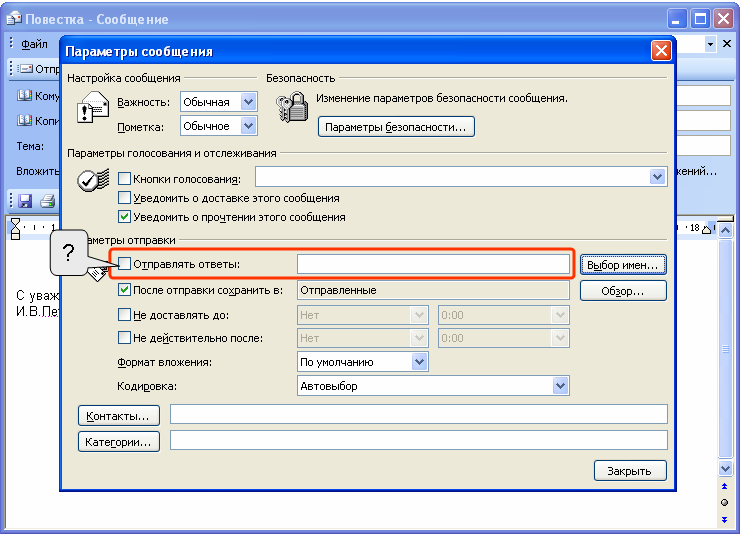Click the Print icon in message window
742x534 pixels.
(x=48, y=201)
